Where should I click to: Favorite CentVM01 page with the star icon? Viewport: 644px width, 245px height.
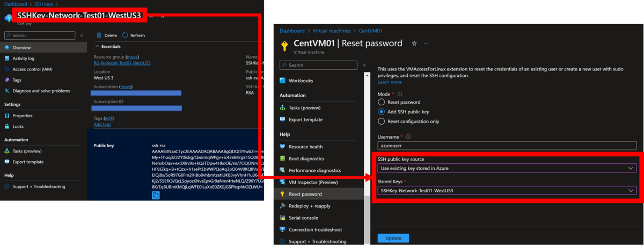click(414, 44)
